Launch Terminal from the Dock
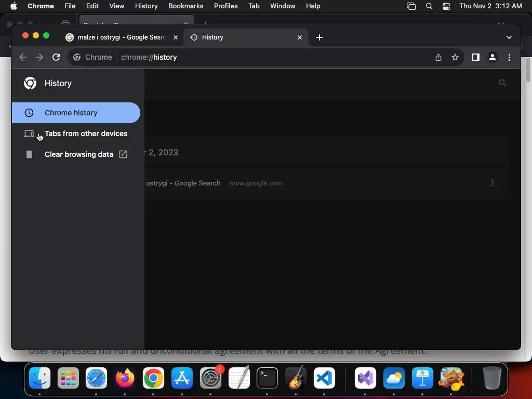Viewport: 532px width, 399px height. pos(268,378)
